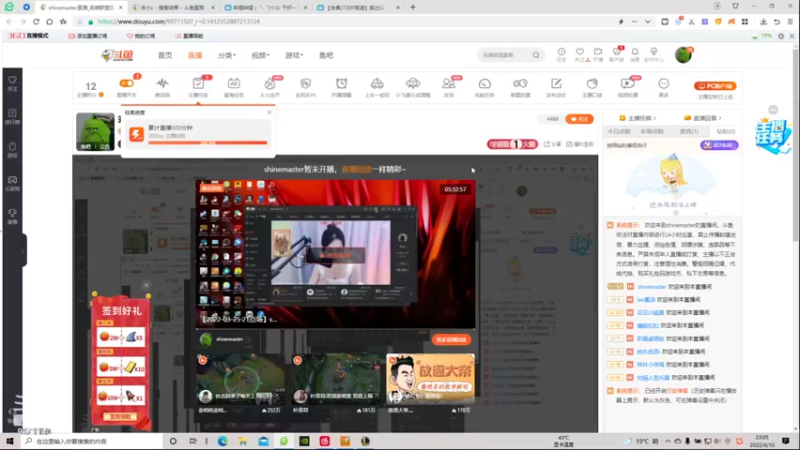
Task: Open the video playback icon with NEW badge
Action: [628, 83]
